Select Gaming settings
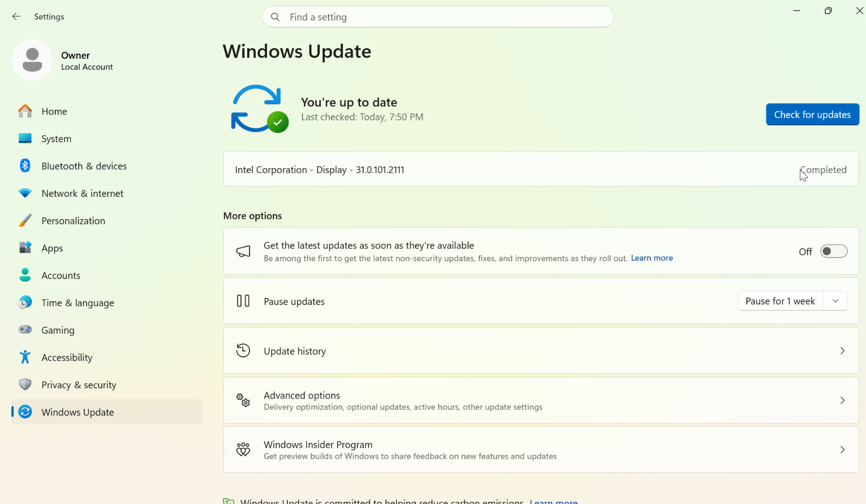Screen dimensions: 866x504 [107, 330]
